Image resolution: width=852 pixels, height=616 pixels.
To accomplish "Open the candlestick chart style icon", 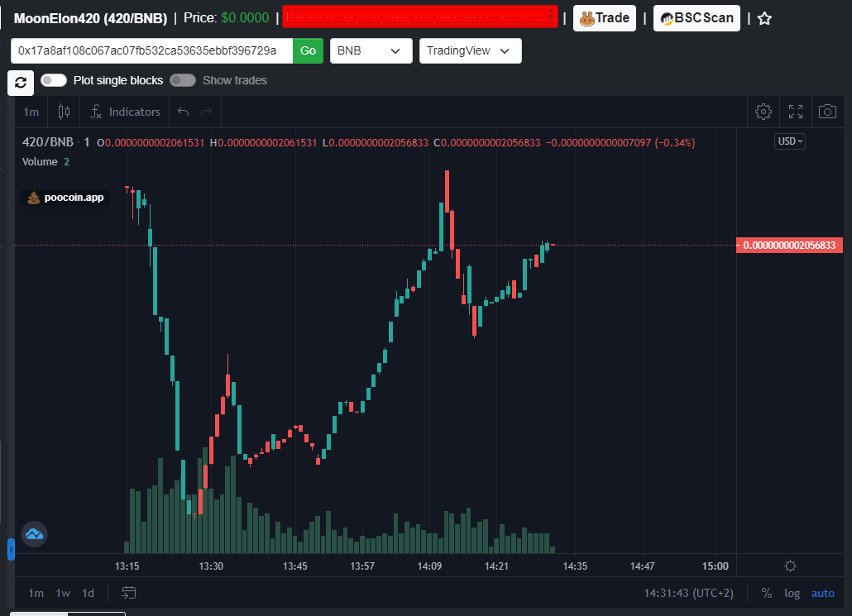I will tap(64, 112).
